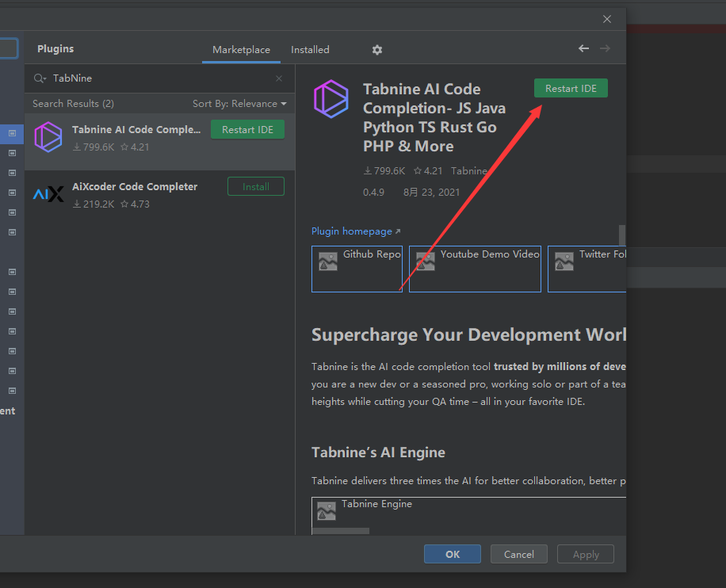Go back with the left arrow
Screen dimensions: 726x588
[x=583, y=48]
